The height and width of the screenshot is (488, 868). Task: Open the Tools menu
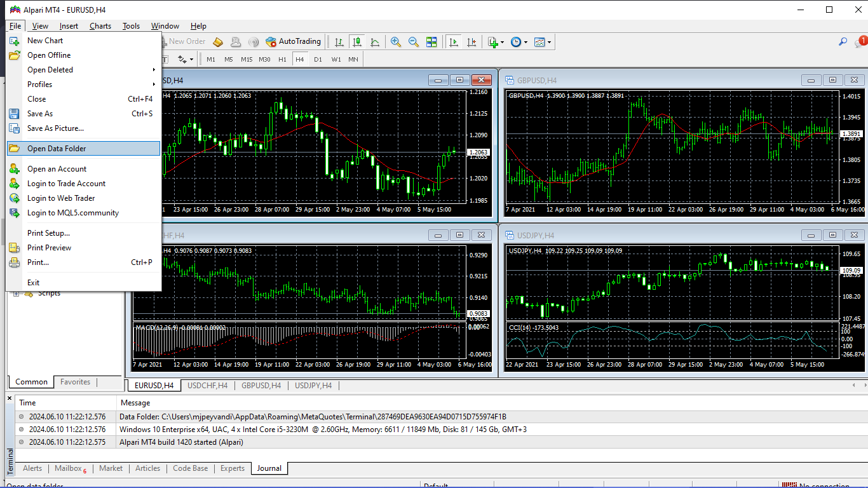pyautogui.click(x=132, y=26)
